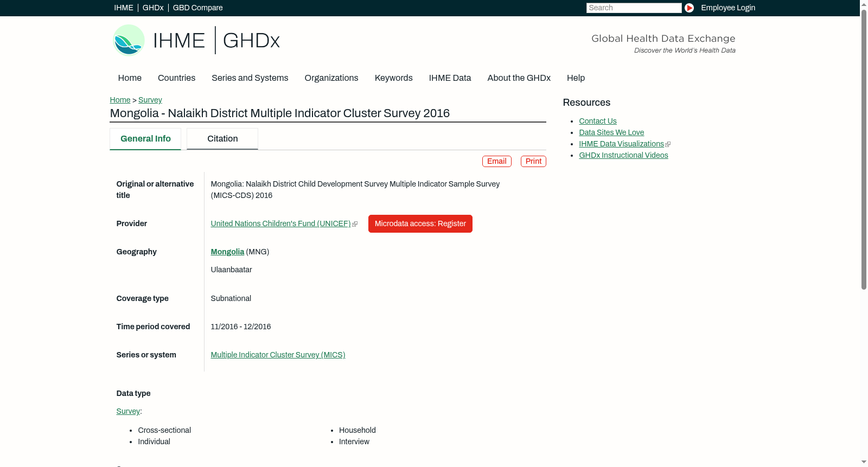Open IHME Data Visualizations link
Viewport: 868px width, 467px height.
pos(621,144)
